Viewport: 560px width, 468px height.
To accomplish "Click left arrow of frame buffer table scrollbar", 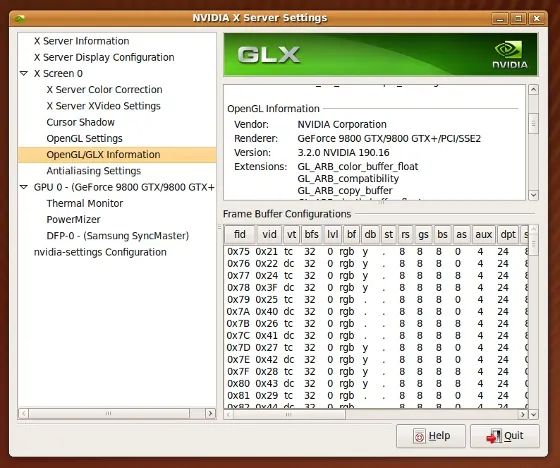I will pos(229,414).
